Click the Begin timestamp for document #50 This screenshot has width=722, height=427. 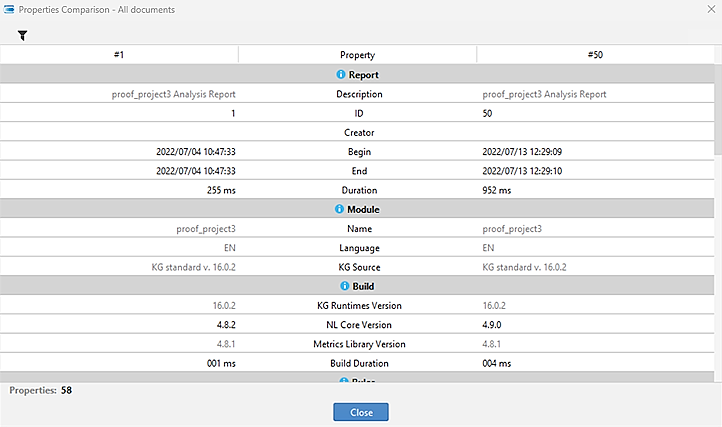525,152
